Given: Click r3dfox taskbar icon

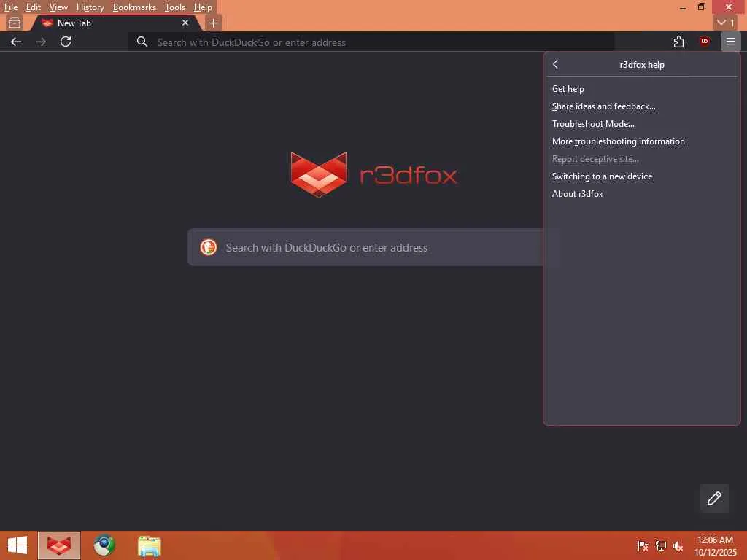Looking at the screenshot, I should (x=59, y=545).
